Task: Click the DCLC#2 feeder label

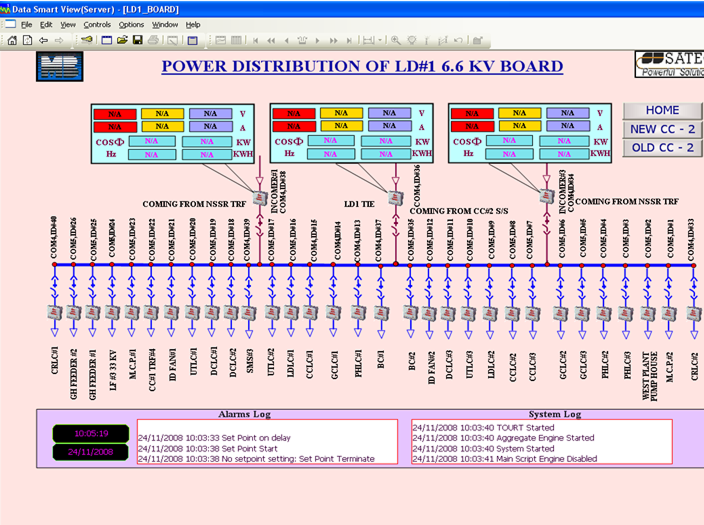Action: click(x=232, y=362)
